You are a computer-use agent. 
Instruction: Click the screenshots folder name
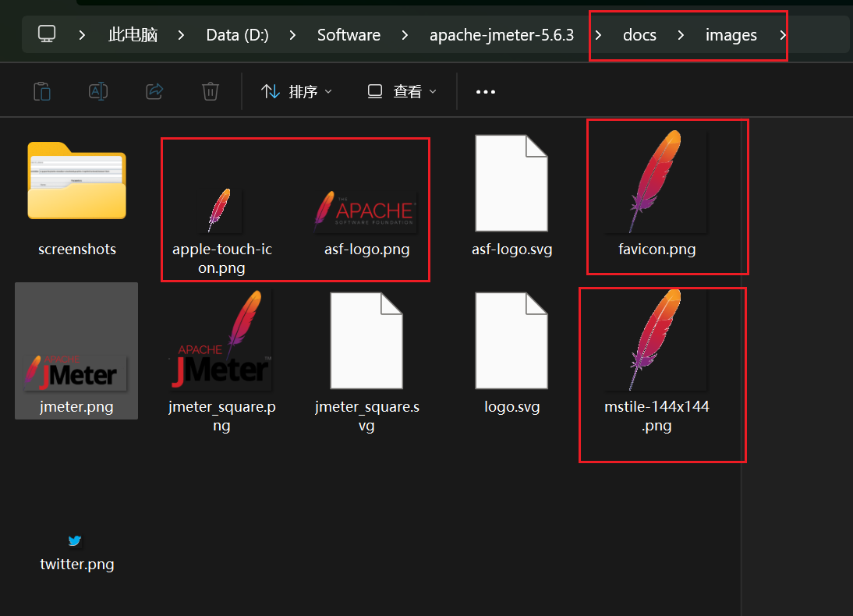pyautogui.click(x=77, y=250)
